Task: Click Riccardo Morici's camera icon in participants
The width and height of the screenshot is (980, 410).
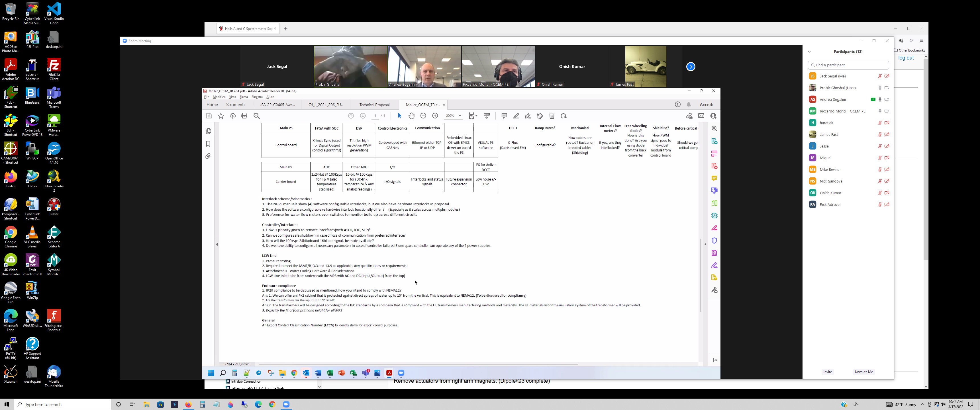Action: click(887, 111)
